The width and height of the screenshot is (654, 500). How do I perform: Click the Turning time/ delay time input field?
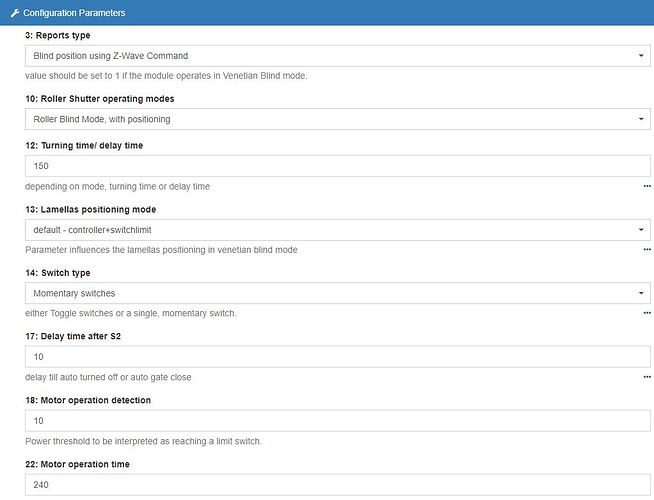(337, 166)
